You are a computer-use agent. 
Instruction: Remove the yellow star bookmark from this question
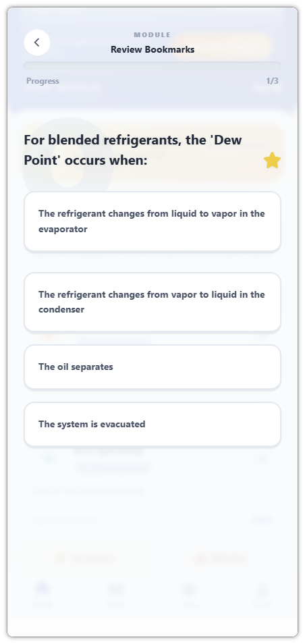point(272,160)
